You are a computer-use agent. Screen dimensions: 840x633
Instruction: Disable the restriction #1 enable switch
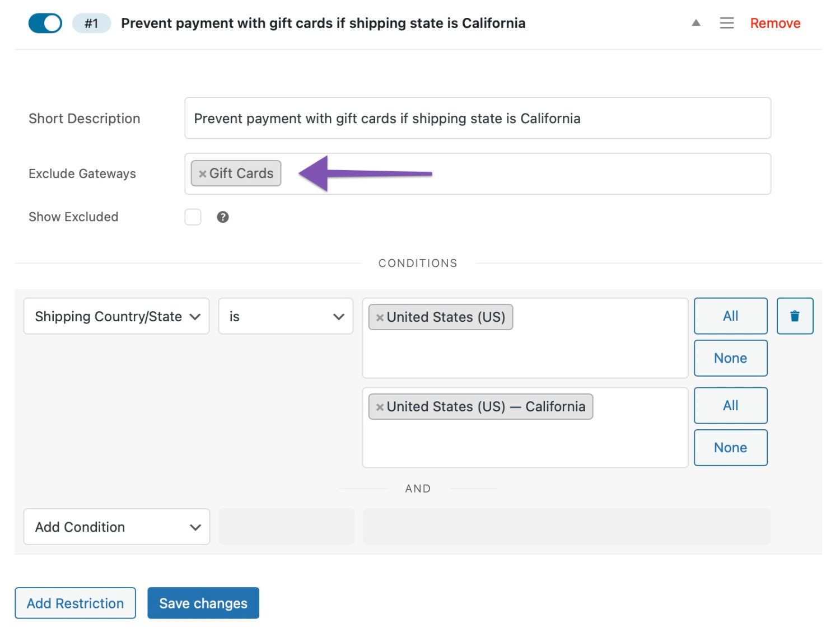[x=45, y=23]
